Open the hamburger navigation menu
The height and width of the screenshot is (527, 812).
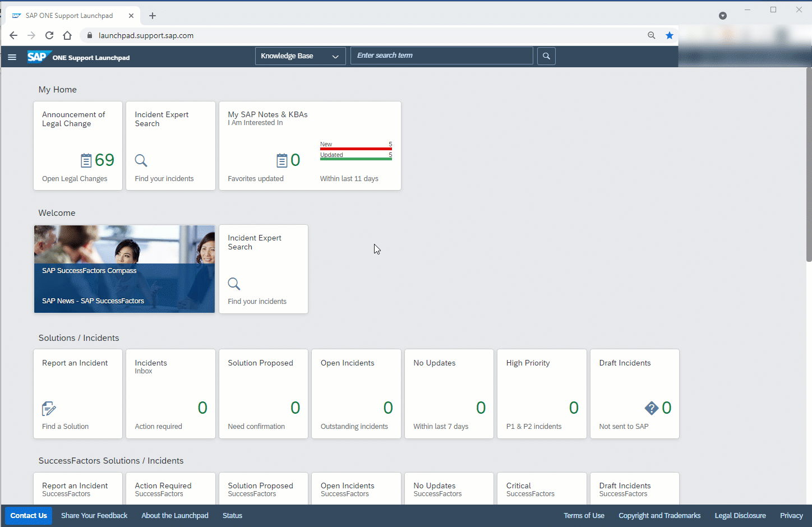click(12, 57)
